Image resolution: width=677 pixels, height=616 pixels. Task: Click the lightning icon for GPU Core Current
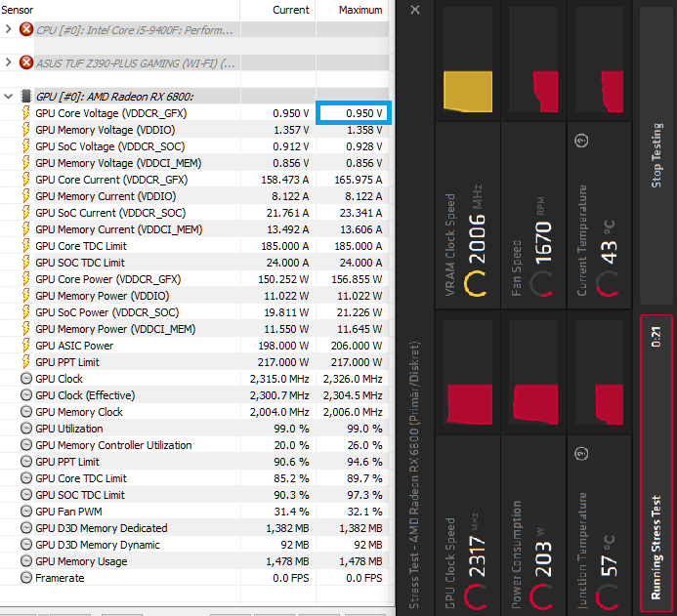pyautogui.click(x=26, y=180)
